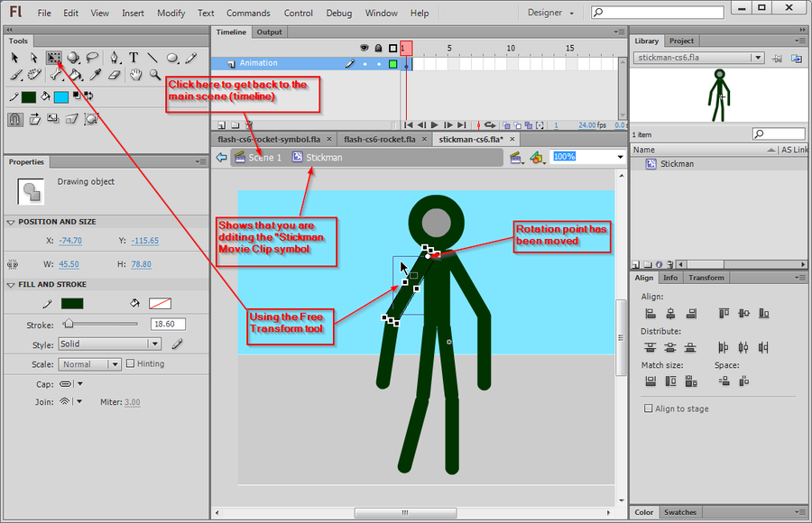The height and width of the screenshot is (523, 812).
Task: Toggle Snap to Objects magnet option
Action: (x=14, y=118)
